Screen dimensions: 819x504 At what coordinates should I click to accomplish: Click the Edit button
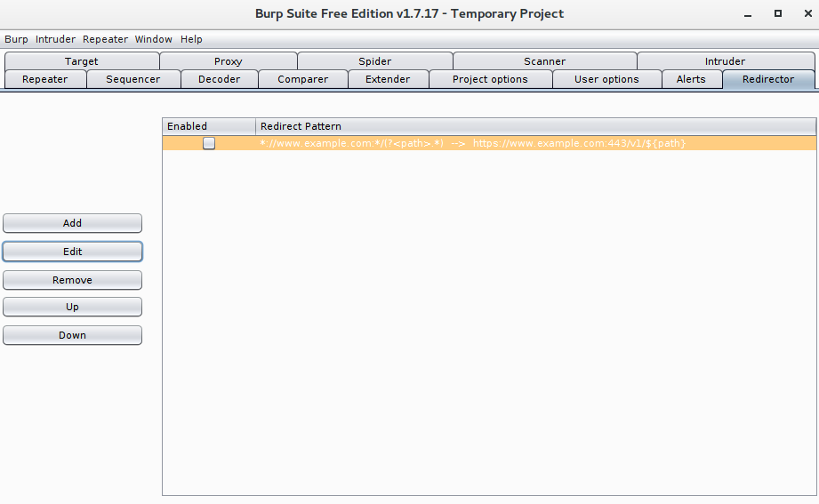[72, 252]
